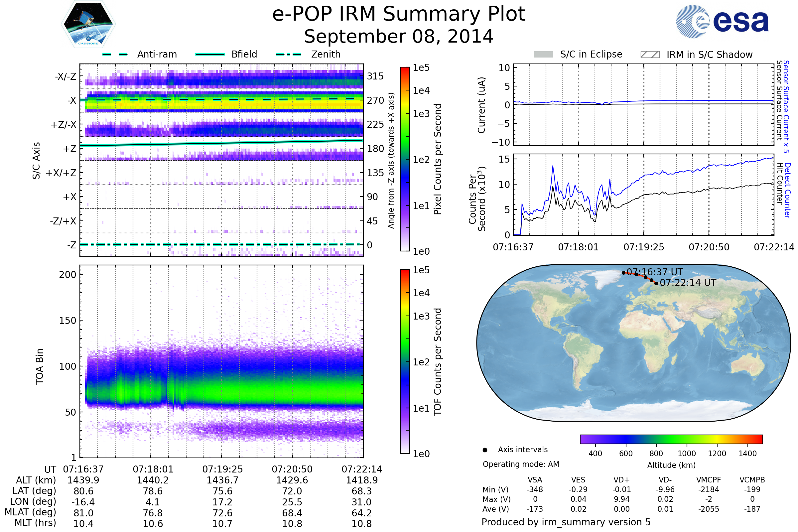Click the IRM in S/C Shadow hatched box
This screenshot has width=798, height=532.
pyautogui.click(x=650, y=55)
